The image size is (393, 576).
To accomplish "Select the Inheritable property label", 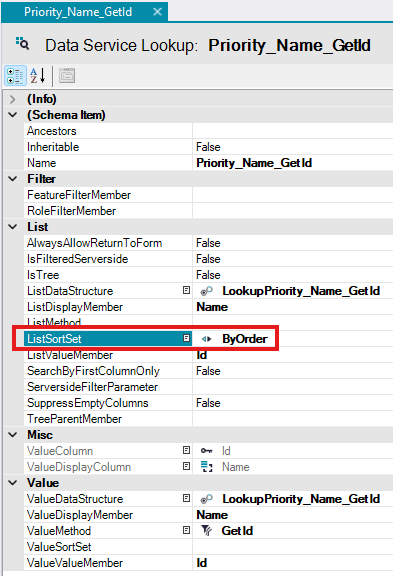I will (x=53, y=147).
